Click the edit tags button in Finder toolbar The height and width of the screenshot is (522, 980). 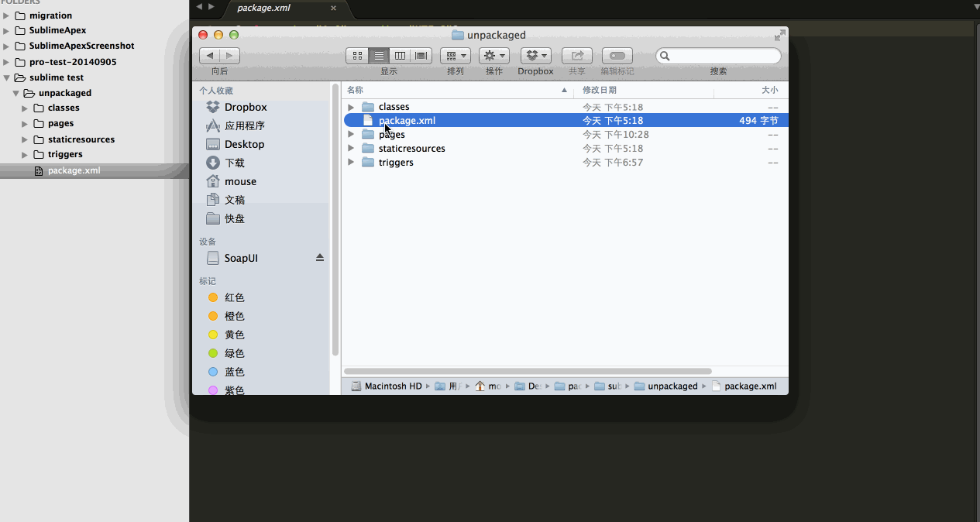click(617, 56)
